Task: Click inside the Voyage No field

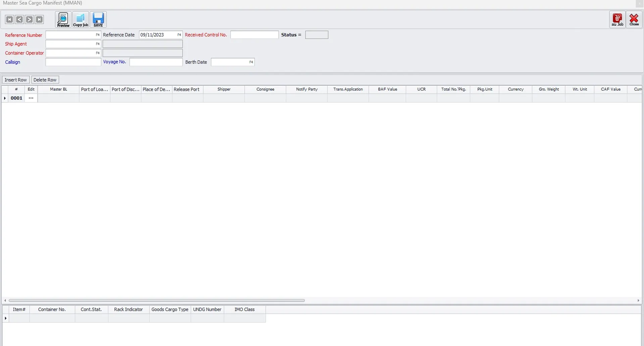Action: point(155,62)
